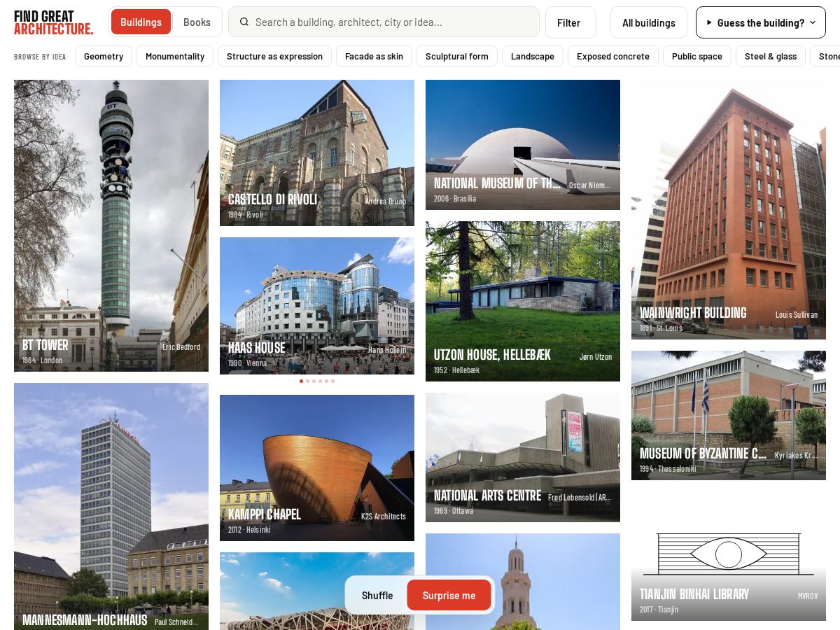
Task: Click the '1994 · Thessaloniki' caption
Action: click(668, 469)
